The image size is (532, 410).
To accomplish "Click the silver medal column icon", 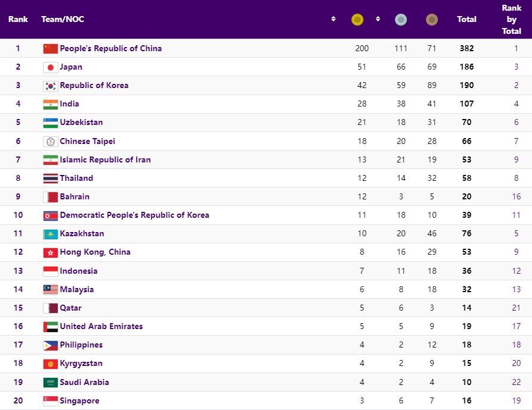I will [402, 20].
